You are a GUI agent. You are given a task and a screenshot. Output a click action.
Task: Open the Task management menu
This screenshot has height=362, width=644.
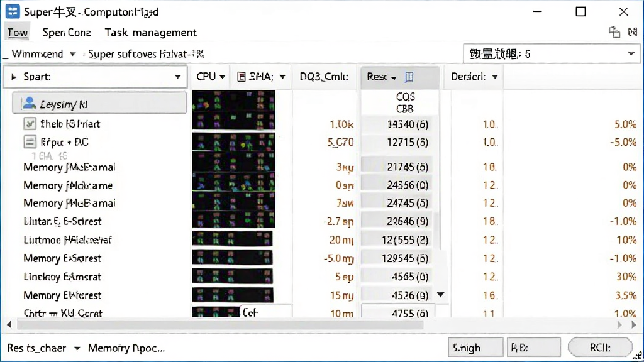click(x=151, y=33)
